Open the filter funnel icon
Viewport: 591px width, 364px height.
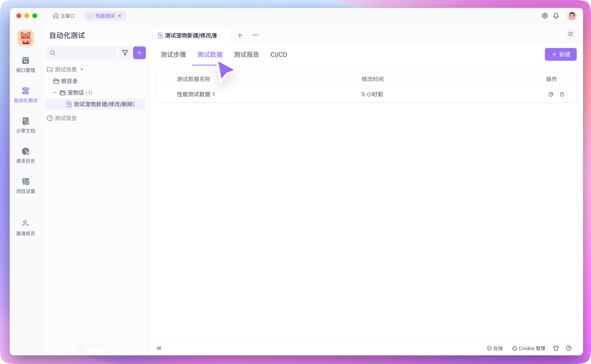tap(125, 53)
